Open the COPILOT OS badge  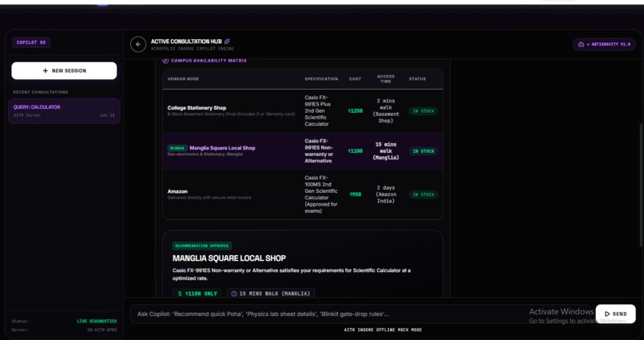pyautogui.click(x=31, y=42)
